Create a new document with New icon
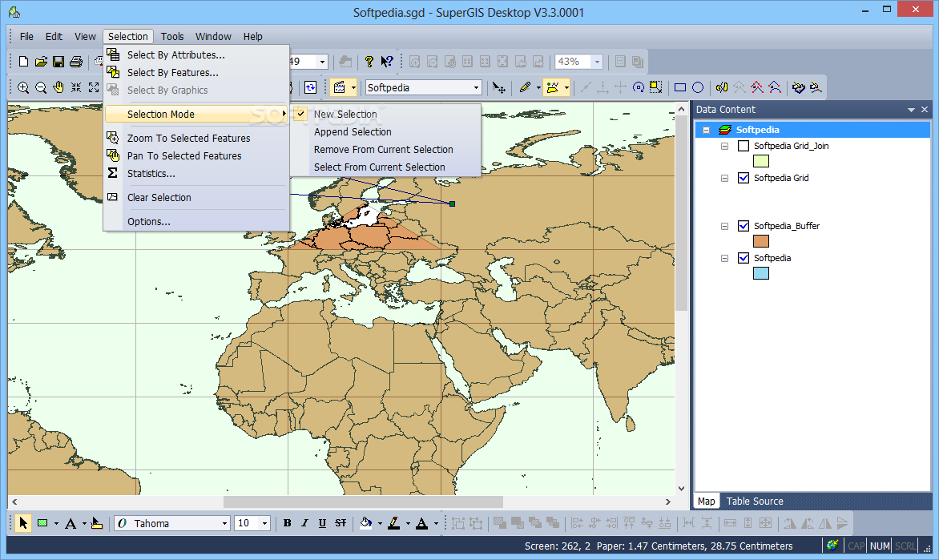The width and height of the screenshot is (939, 560). pyautogui.click(x=23, y=62)
